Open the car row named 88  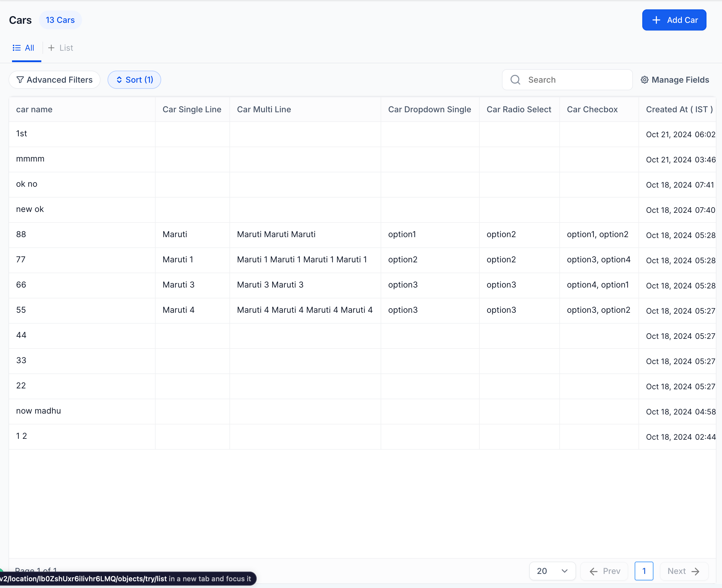(x=362, y=234)
